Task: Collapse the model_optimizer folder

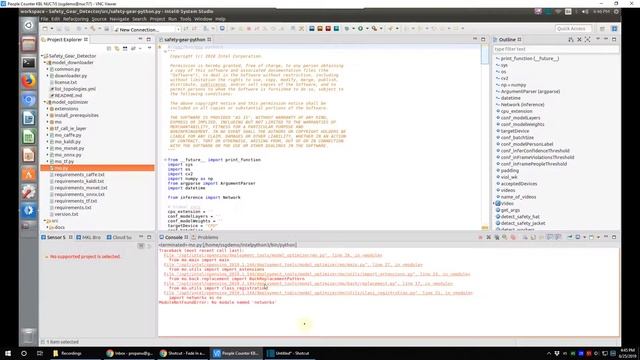Action: click(x=45, y=102)
